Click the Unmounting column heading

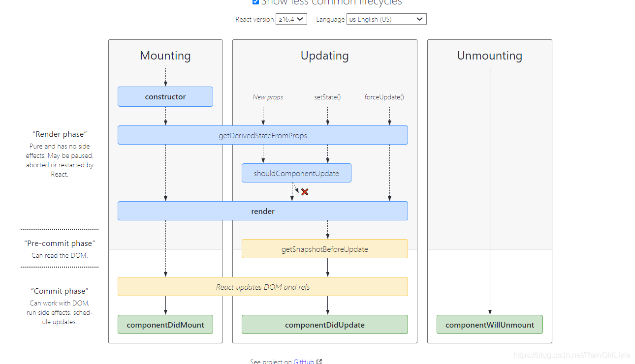coord(489,56)
